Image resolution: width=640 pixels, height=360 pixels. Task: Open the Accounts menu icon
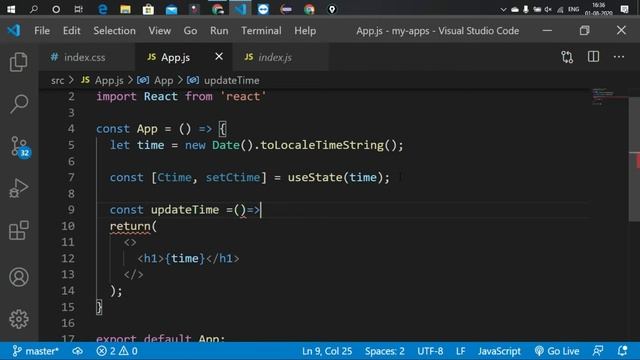[19, 277]
